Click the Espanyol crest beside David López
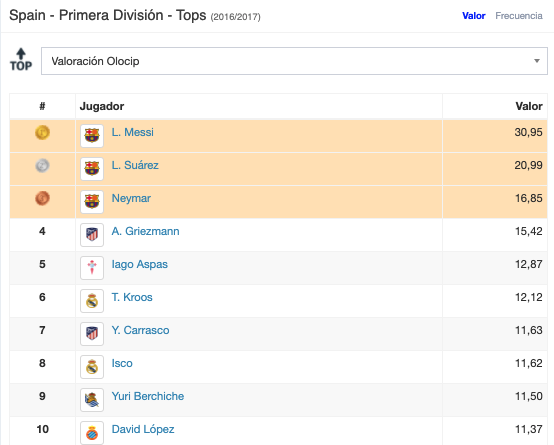This screenshot has width=554, height=445. point(92,433)
